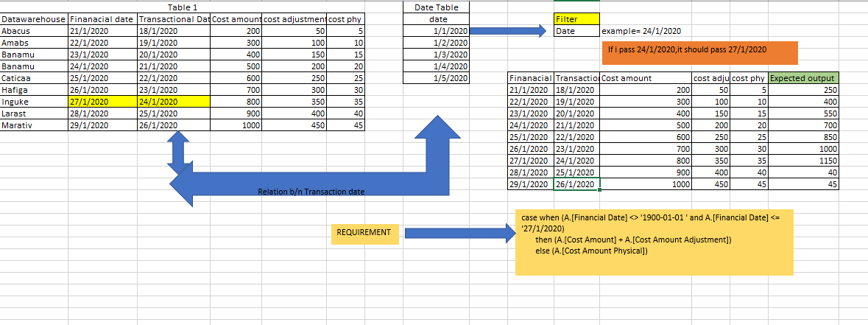
Task: Select the 'Amabs' warehouse cell
Action: pyautogui.click(x=35, y=43)
